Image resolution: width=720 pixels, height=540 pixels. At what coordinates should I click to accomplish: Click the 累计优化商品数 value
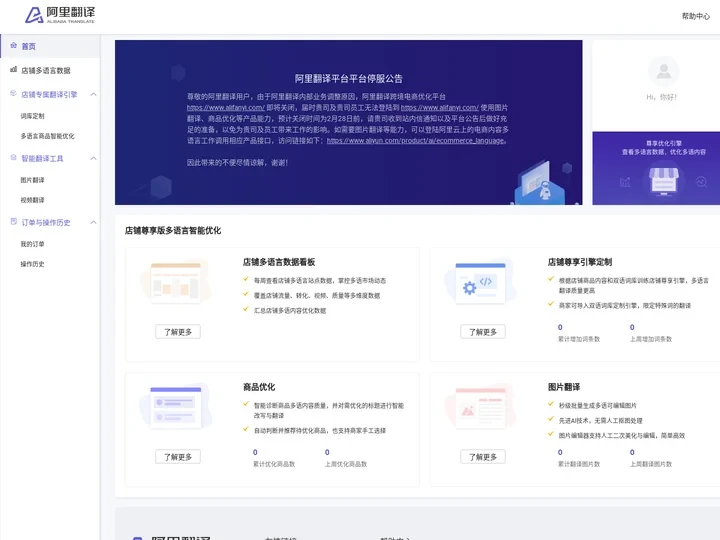tap(255, 452)
